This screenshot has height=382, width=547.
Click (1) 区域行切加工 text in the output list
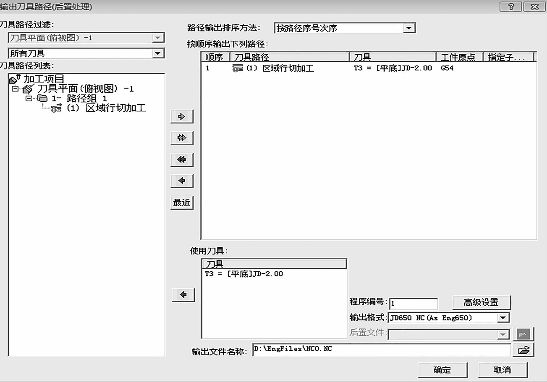pos(280,68)
